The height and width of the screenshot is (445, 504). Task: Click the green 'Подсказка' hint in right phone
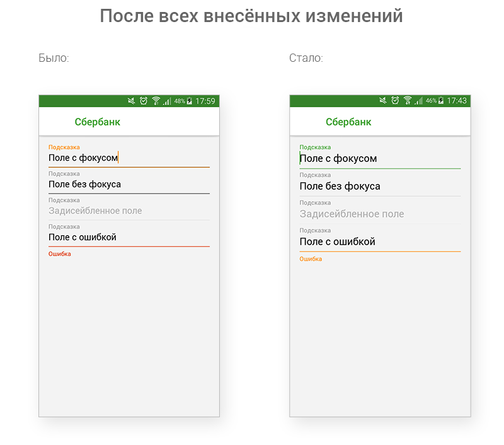tap(315, 147)
